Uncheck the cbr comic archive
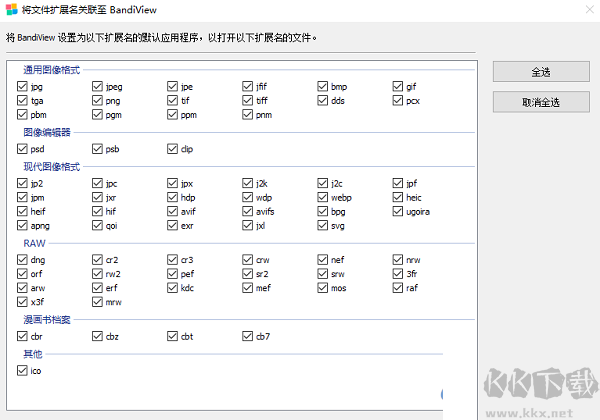600x420 pixels. (22, 336)
